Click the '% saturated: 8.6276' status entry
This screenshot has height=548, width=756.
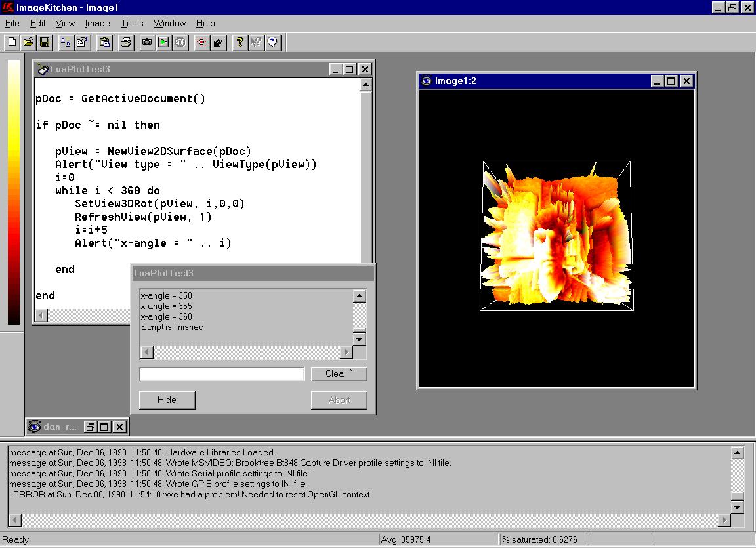[543, 540]
